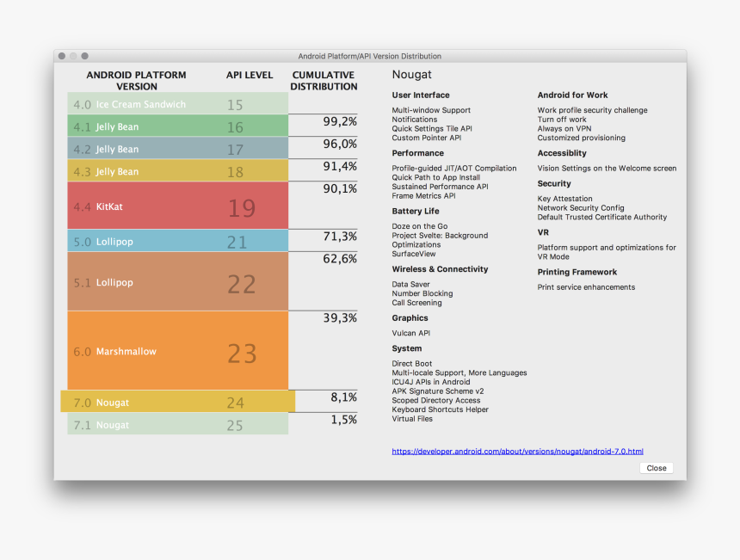Image resolution: width=740 pixels, height=560 pixels.
Task: Click the Number Blocking text
Action: click(422, 293)
